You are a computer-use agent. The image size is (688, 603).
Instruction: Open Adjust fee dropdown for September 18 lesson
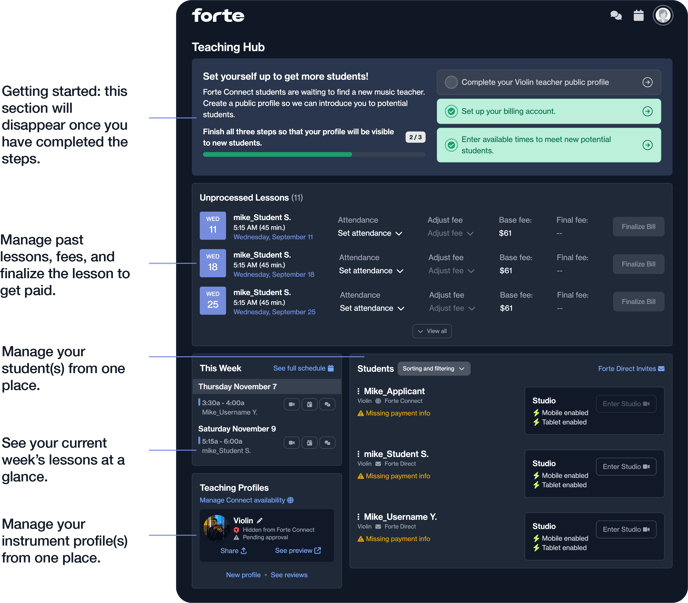point(451,271)
